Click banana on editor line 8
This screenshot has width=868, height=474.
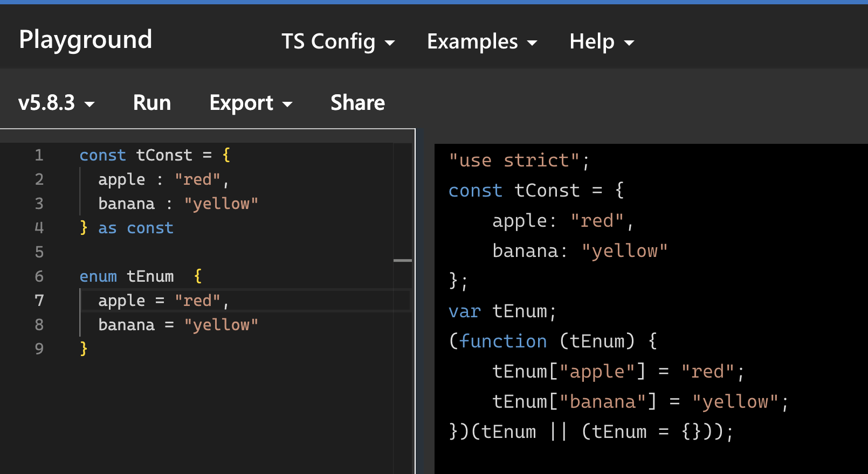(126, 325)
